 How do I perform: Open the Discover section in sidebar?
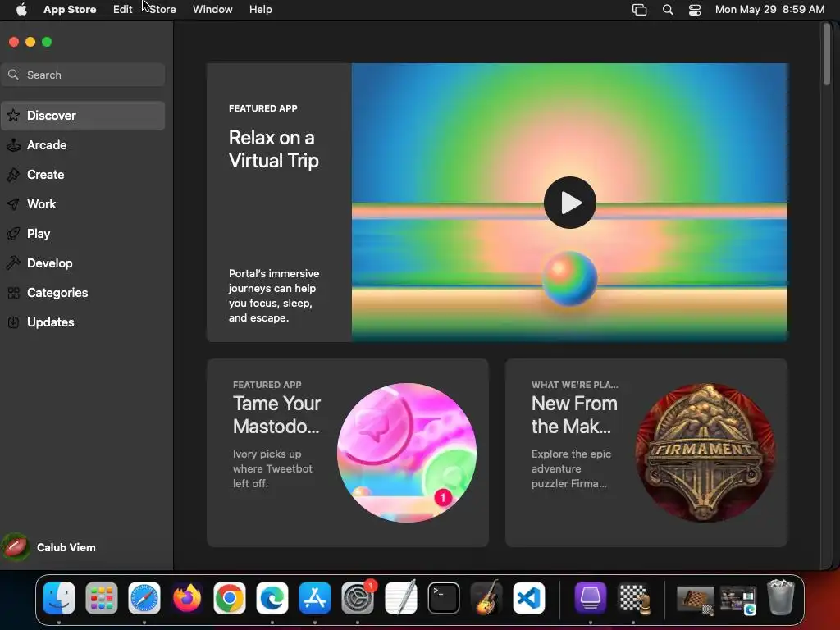click(x=83, y=116)
